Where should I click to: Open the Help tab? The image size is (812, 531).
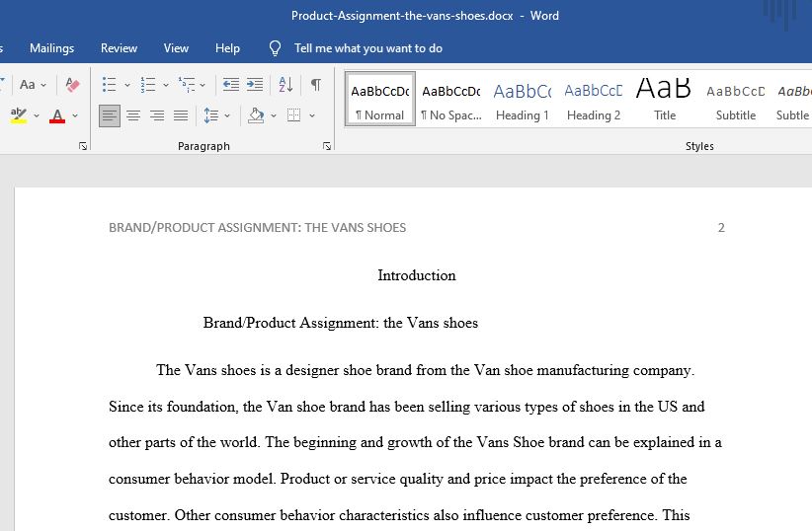tap(227, 48)
